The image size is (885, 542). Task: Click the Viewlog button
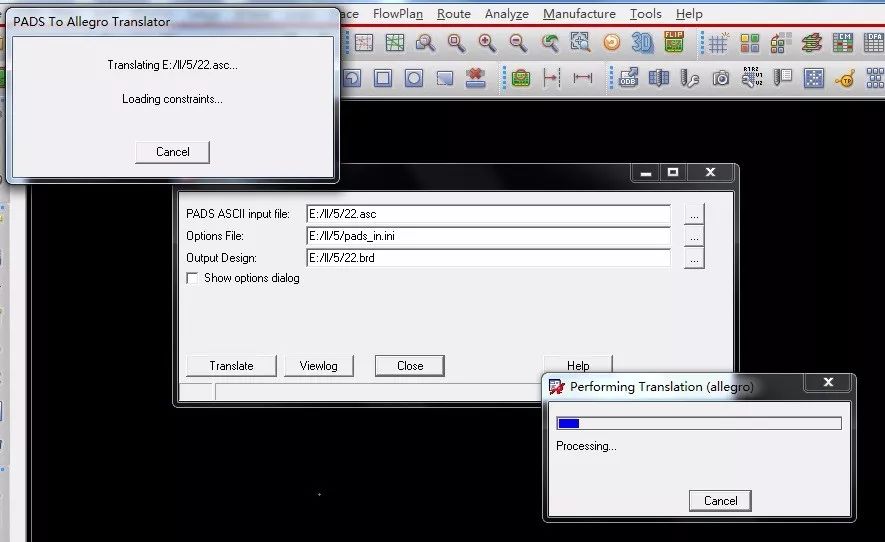319,366
